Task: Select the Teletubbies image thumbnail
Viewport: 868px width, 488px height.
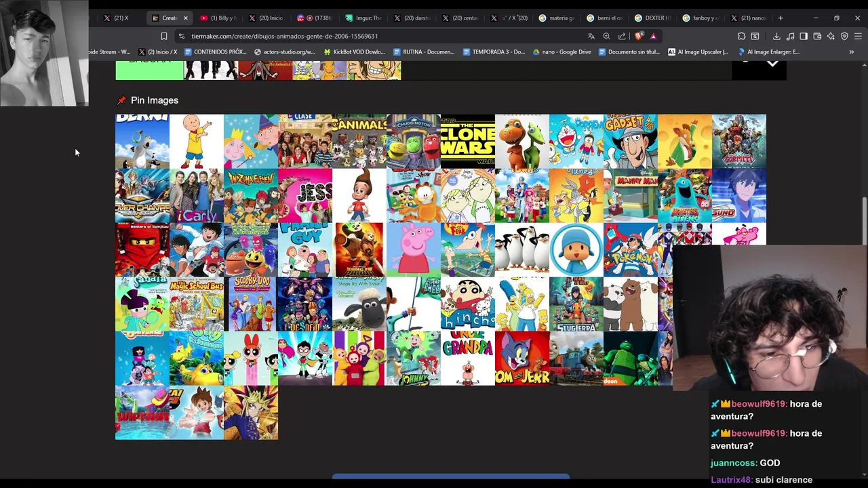Action: click(x=359, y=358)
